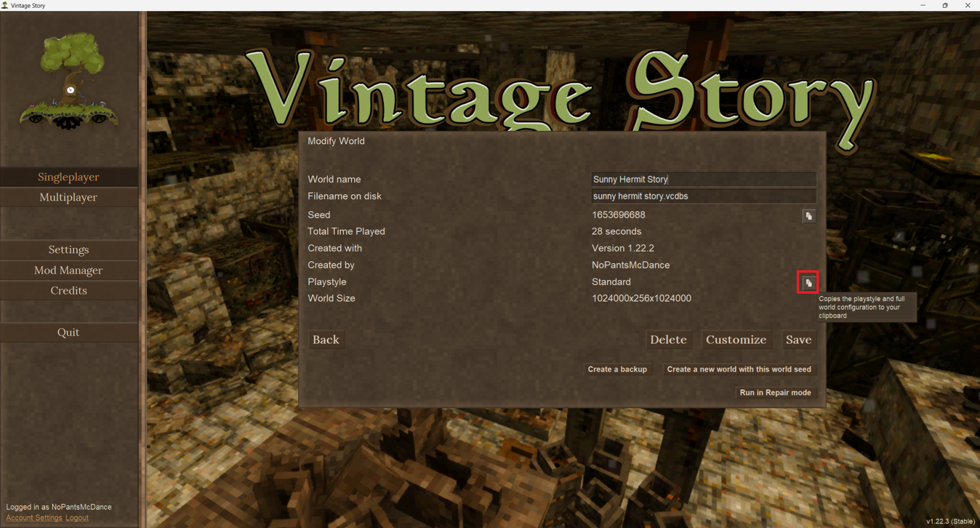Create a new world with this world seed
Viewport: 980px width, 528px height.
click(x=739, y=369)
